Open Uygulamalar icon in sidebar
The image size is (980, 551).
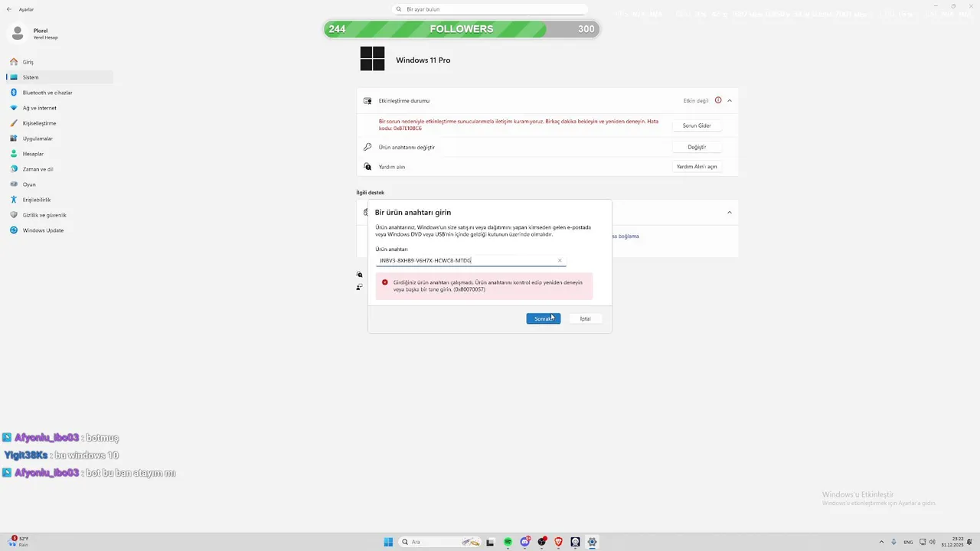tap(14, 139)
